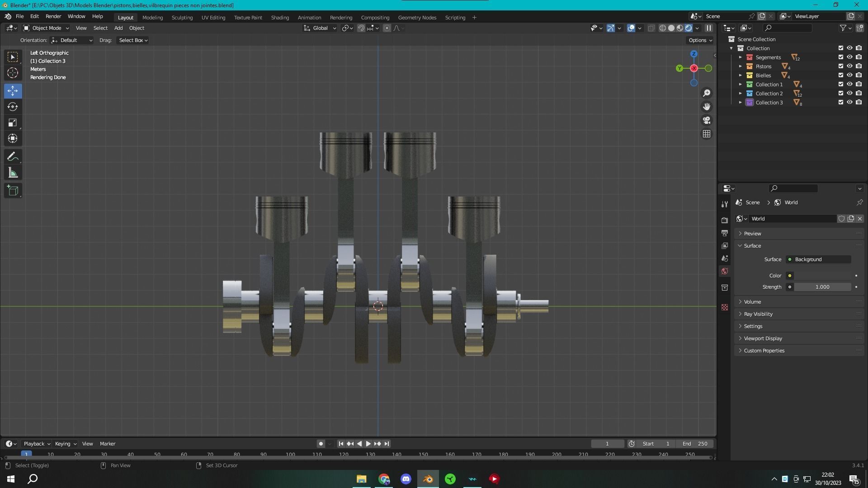Switch orthographic/perspective grid icon
868x488 pixels.
point(707,134)
